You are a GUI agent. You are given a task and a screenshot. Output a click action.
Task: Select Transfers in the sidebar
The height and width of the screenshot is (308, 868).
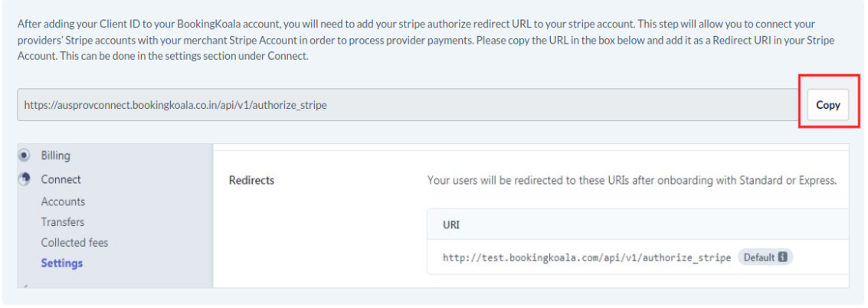(x=63, y=222)
